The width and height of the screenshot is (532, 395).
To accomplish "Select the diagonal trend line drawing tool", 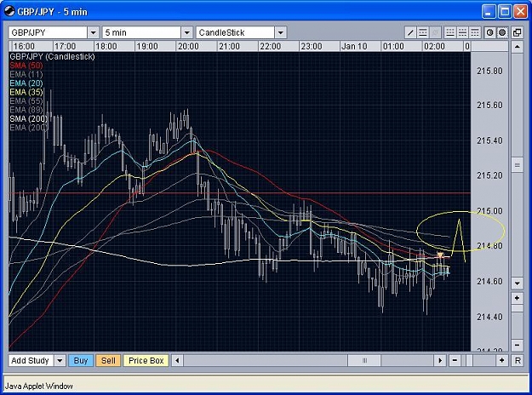I will 410,32.
